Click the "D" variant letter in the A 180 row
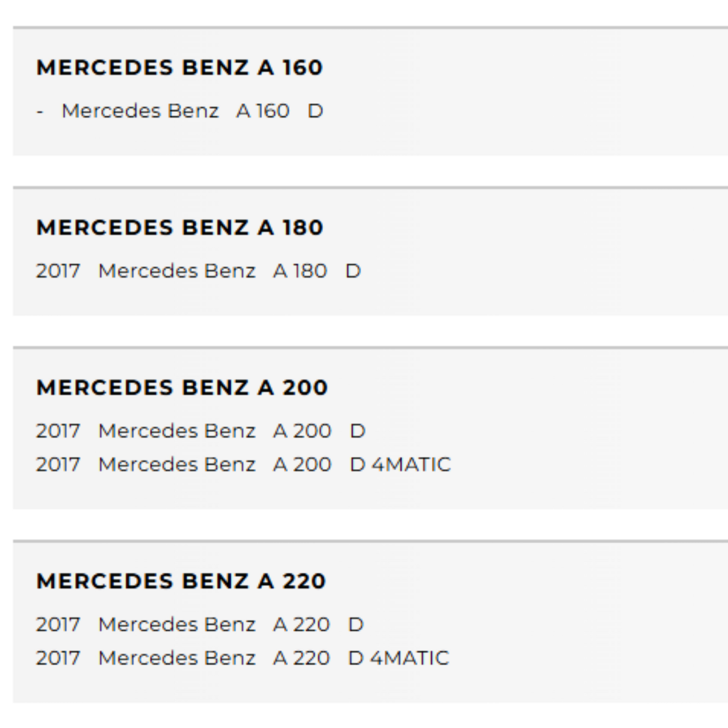728x728 pixels. pyautogui.click(x=353, y=271)
